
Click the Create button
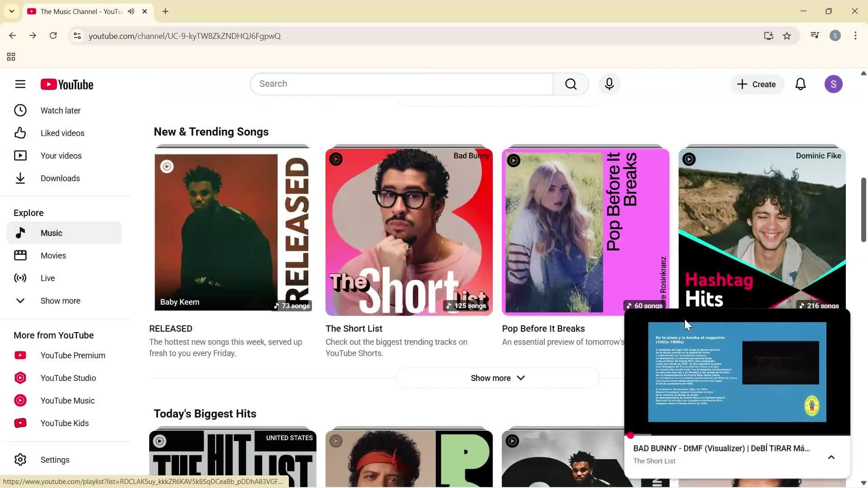756,84
